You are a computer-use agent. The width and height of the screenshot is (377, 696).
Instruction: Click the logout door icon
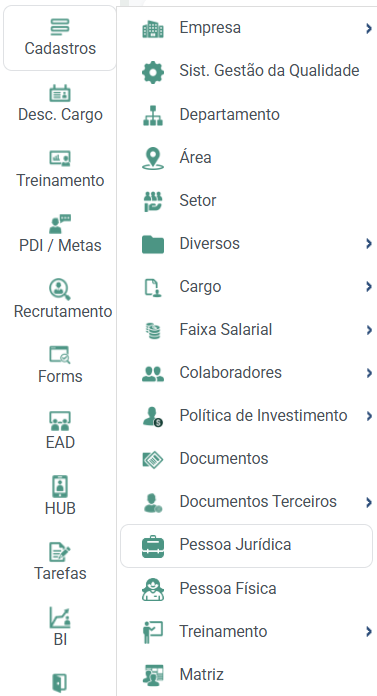pos(60,683)
